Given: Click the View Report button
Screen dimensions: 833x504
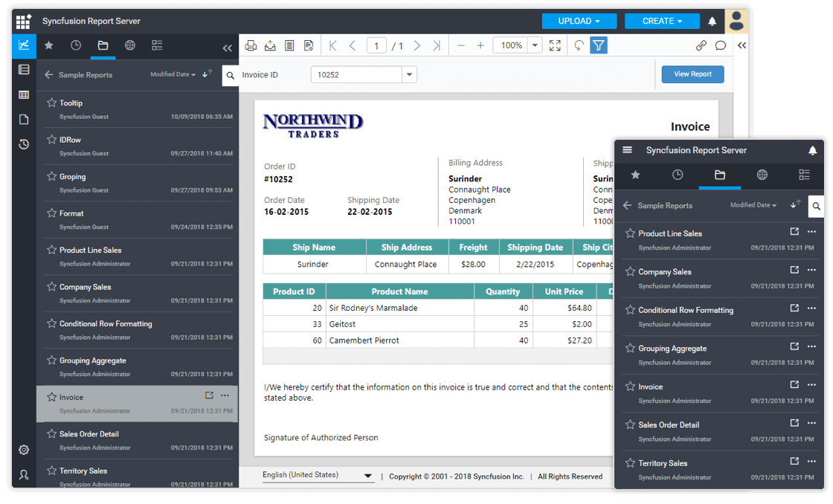Looking at the screenshot, I should pos(692,75).
